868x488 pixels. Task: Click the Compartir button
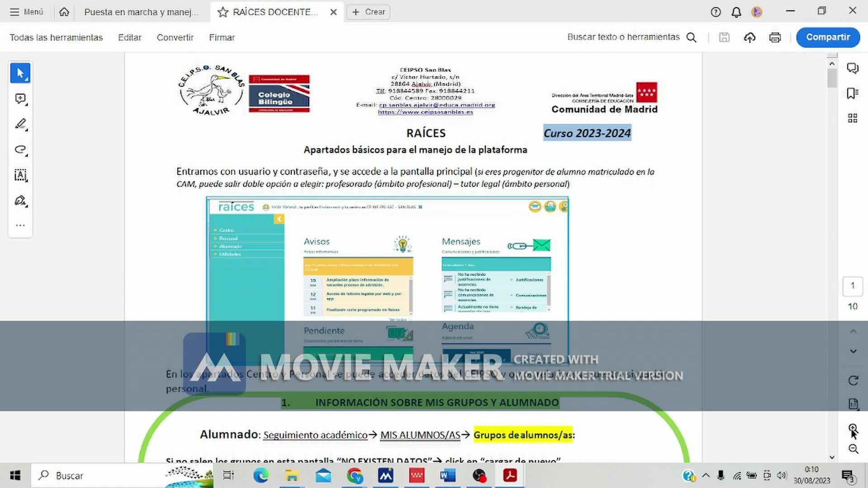828,37
